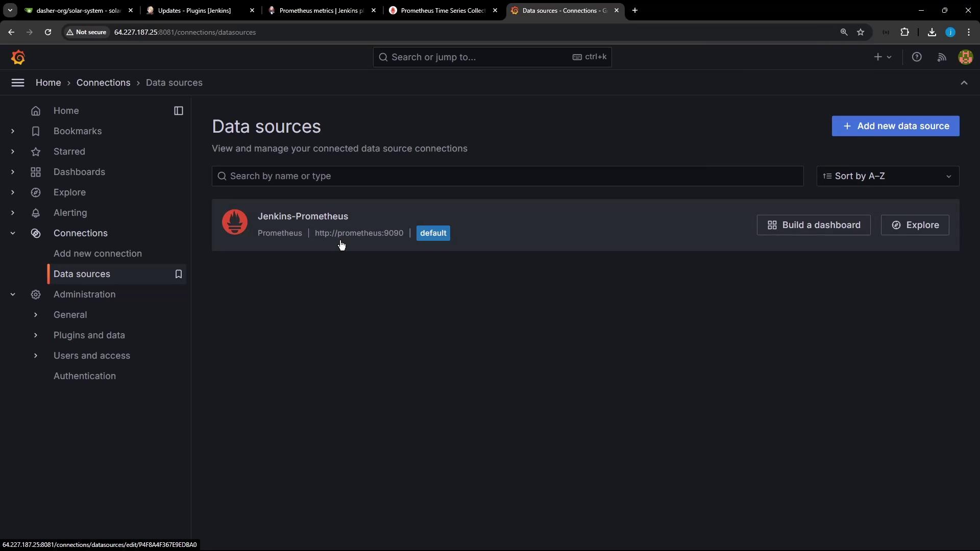The width and height of the screenshot is (980, 551).
Task: Click the Dashboards grid icon in sidebar
Action: (x=36, y=172)
